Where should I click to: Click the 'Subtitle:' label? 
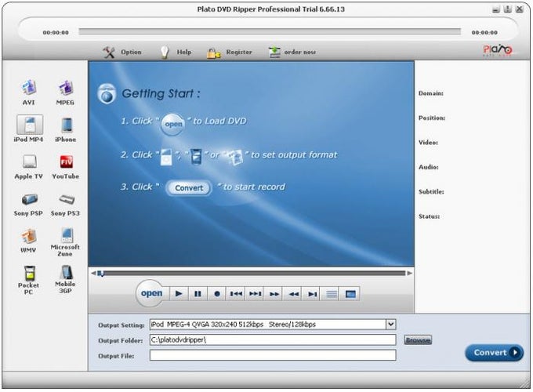(431, 192)
